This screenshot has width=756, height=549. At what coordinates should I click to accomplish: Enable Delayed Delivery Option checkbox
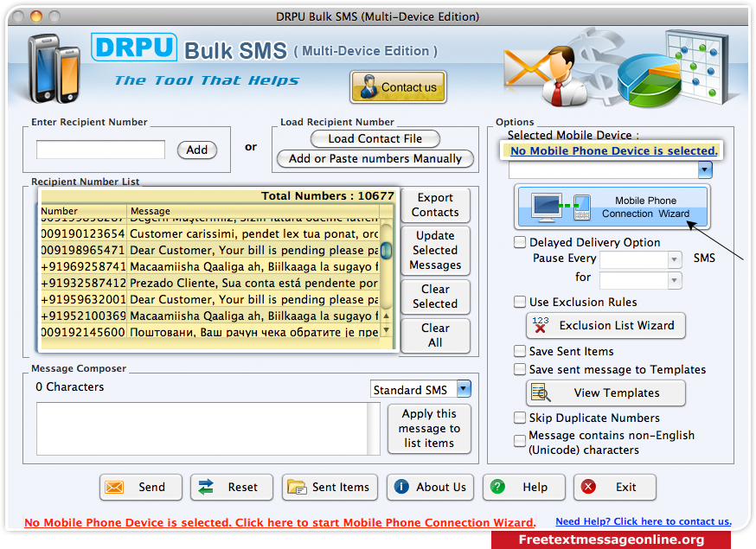[519, 242]
